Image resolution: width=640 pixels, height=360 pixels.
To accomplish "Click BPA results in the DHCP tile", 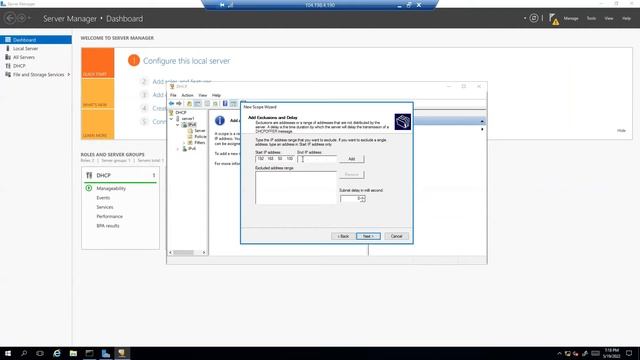I will coord(108,226).
